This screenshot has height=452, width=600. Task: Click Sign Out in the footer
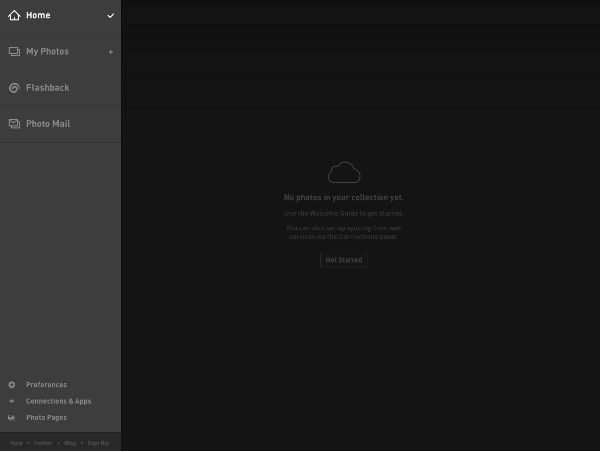click(98, 443)
